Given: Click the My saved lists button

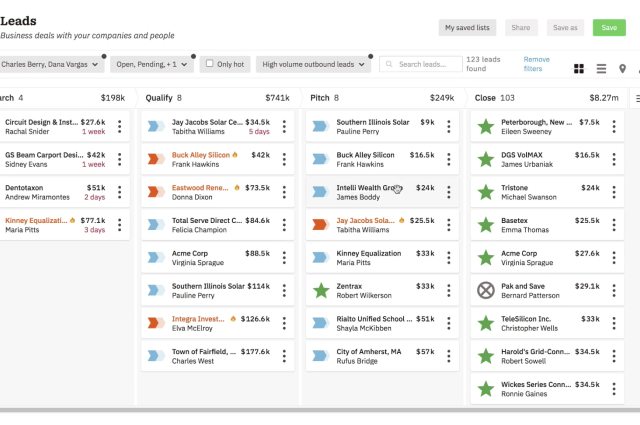Looking at the screenshot, I should click(467, 28).
